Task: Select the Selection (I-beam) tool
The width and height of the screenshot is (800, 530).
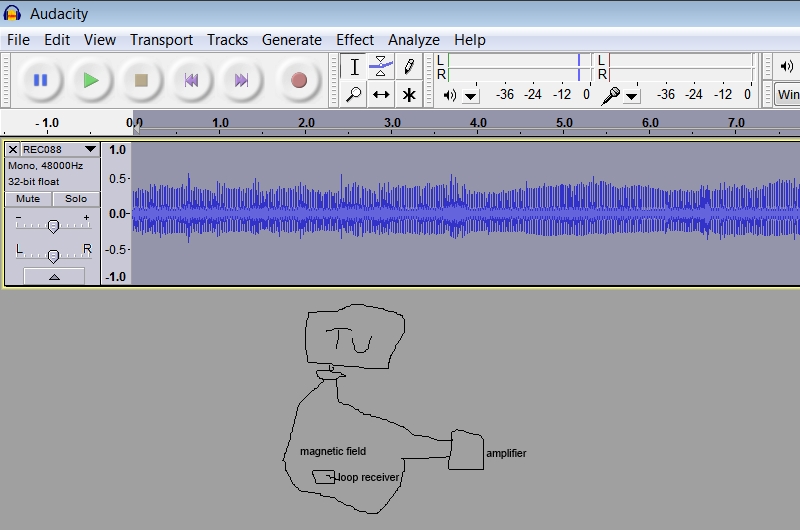Action: tap(353, 67)
